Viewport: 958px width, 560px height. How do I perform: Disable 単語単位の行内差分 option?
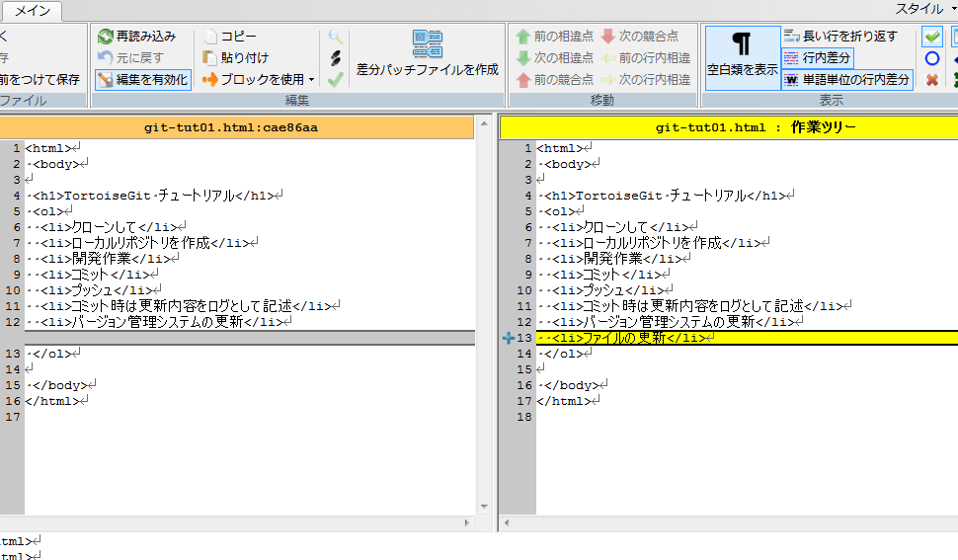coord(847,80)
